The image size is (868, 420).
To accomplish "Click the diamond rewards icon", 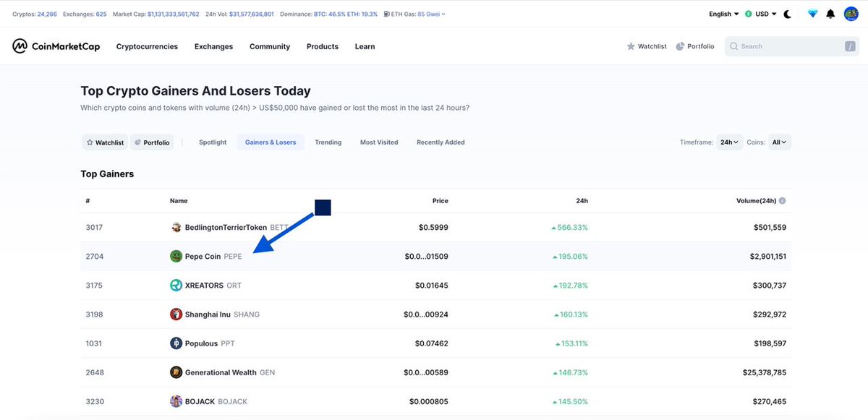I will (812, 13).
